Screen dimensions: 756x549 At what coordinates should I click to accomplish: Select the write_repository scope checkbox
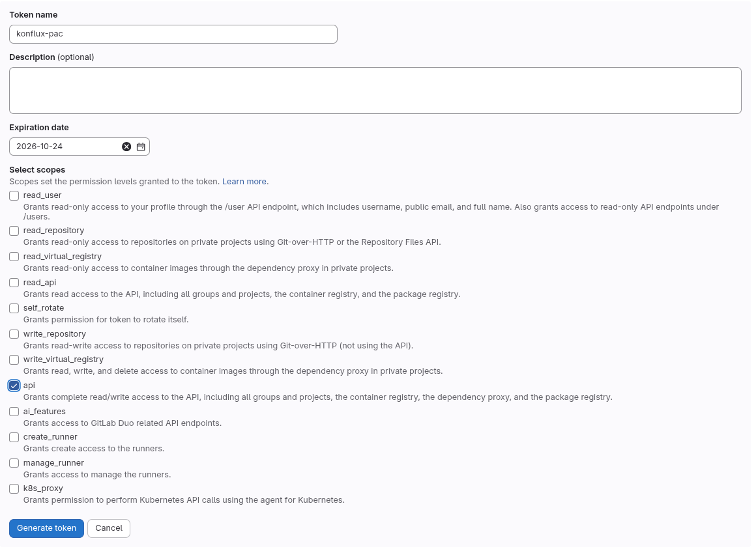[x=14, y=334]
